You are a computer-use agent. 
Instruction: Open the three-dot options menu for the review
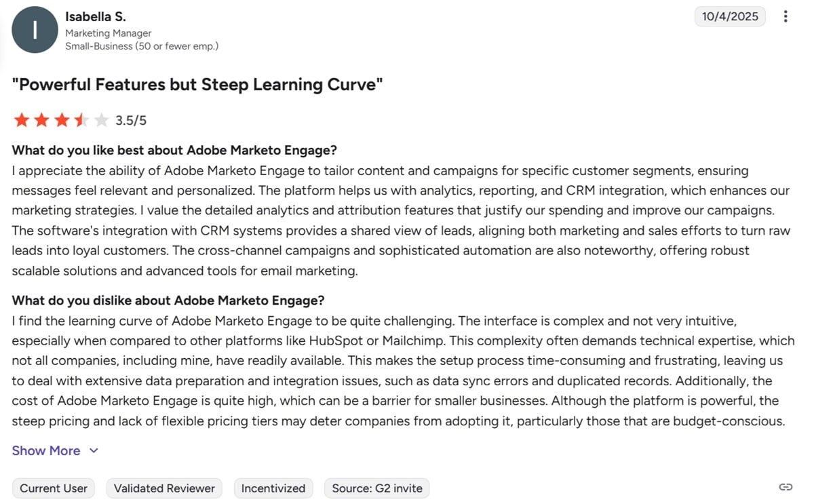click(x=785, y=17)
